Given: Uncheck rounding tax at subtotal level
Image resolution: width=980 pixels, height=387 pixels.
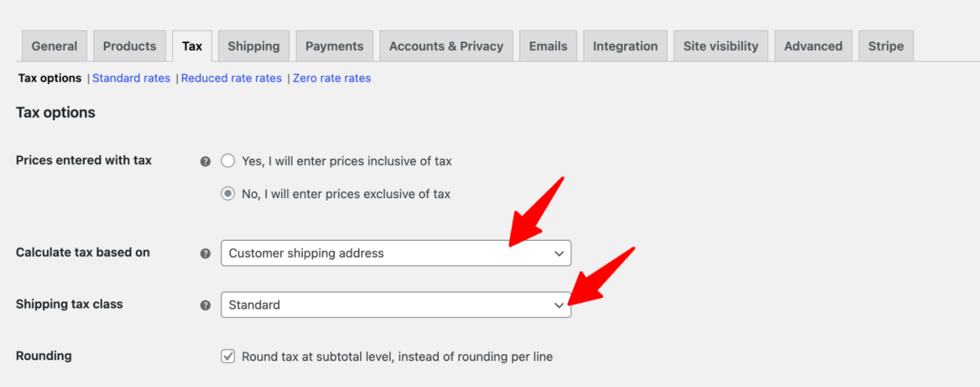Looking at the screenshot, I should [x=228, y=356].
